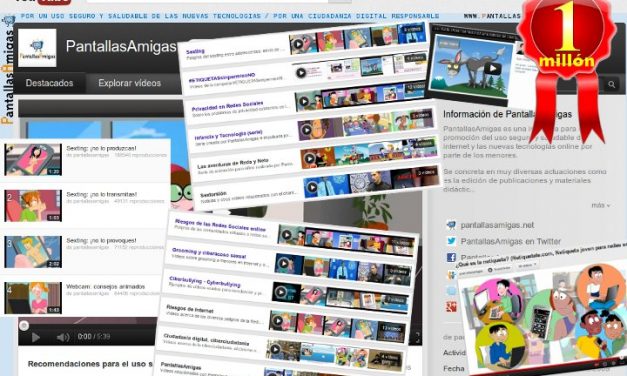Play all in Ciberbullying - Cyberbullying row

[x=281, y=292]
